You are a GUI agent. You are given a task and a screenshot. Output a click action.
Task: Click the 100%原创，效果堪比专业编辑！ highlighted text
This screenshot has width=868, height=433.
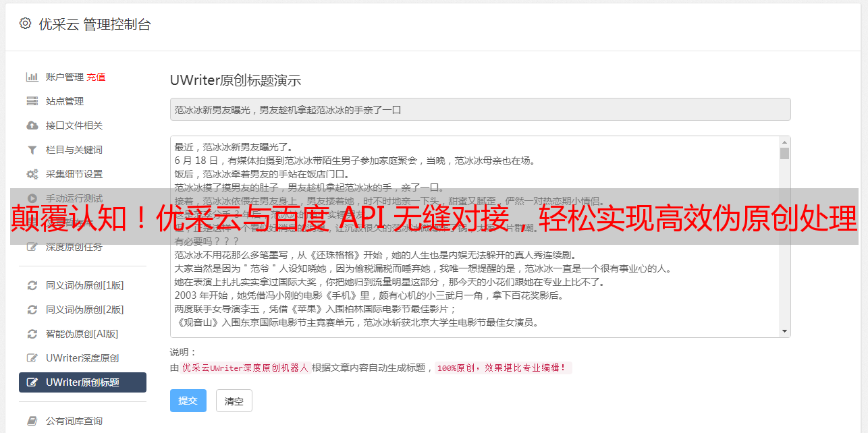tap(504, 368)
